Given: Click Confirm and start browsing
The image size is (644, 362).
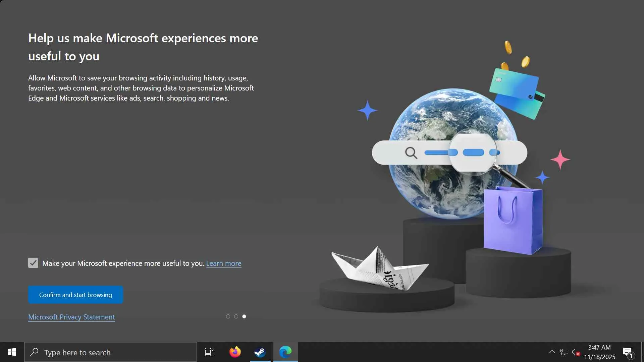Looking at the screenshot, I should [75, 295].
